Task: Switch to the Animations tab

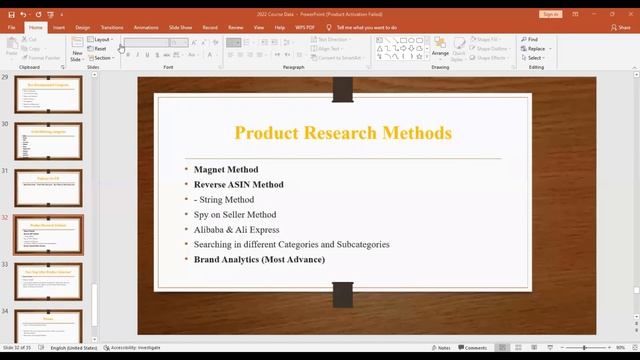Action: click(146, 27)
